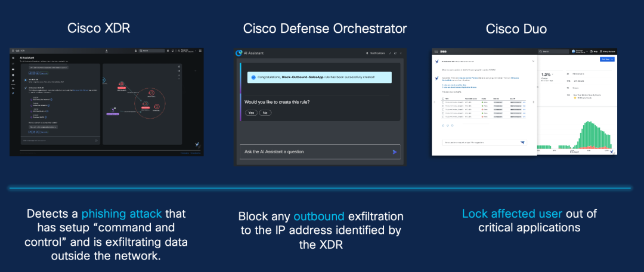Click the Search field in Cisco XDR header
The width and height of the screenshot is (644, 272).
tap(151, 51)
